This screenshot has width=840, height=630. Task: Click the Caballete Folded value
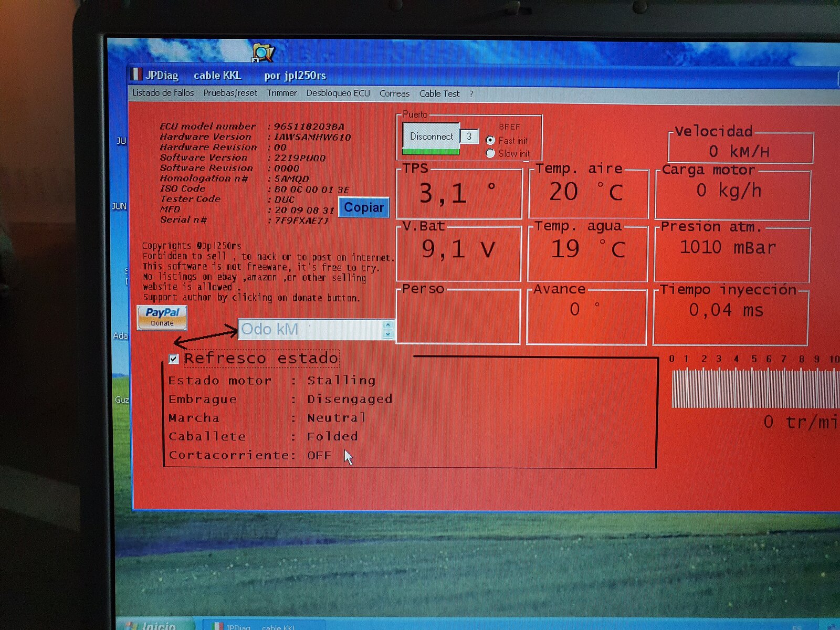pos(332,436)
